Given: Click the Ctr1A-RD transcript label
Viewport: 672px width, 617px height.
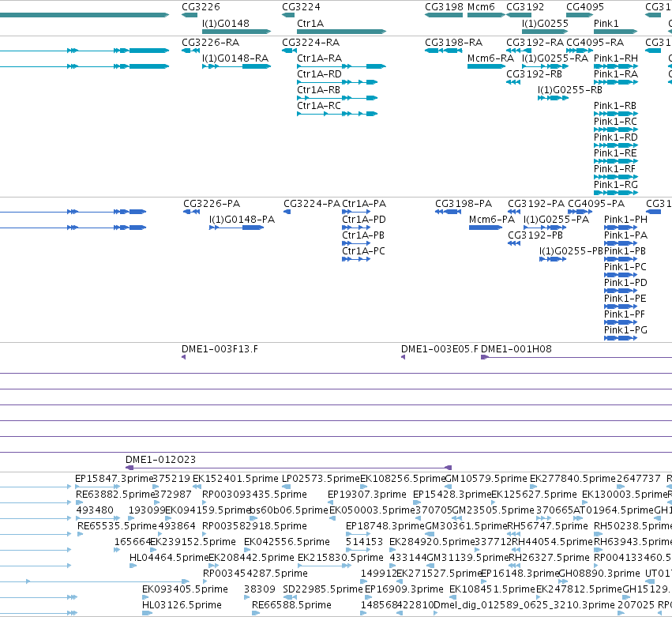Looking at the screenshot, I should click(x=319, y=74).
